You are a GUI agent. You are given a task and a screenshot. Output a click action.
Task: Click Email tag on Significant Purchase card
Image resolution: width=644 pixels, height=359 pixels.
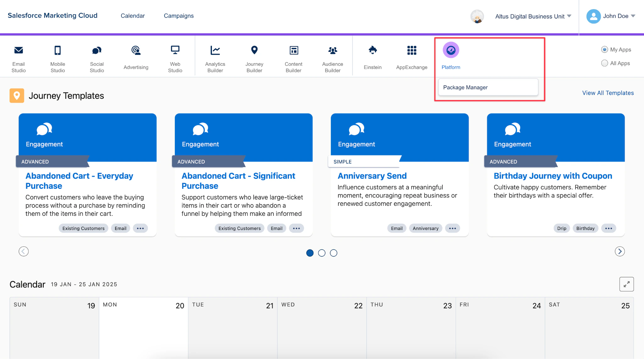click(277, 228)
